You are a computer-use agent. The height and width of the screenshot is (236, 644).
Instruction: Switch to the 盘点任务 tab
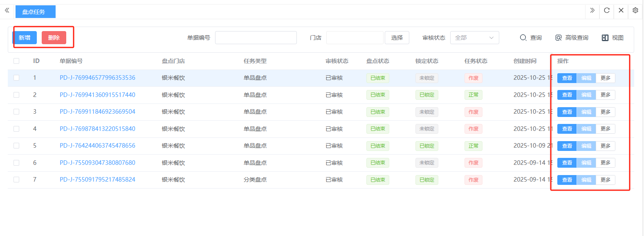coord(35,12)
